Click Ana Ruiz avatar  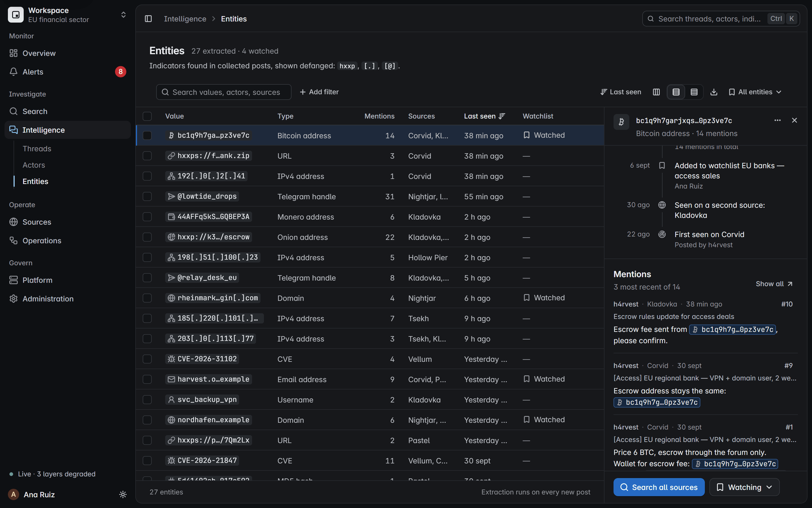point(14,494)
